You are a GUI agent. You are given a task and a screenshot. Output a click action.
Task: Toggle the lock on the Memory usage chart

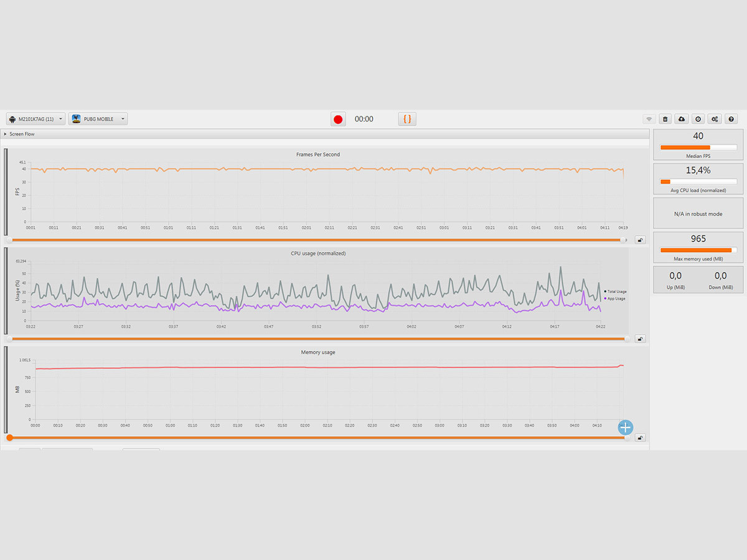(640, 437)
